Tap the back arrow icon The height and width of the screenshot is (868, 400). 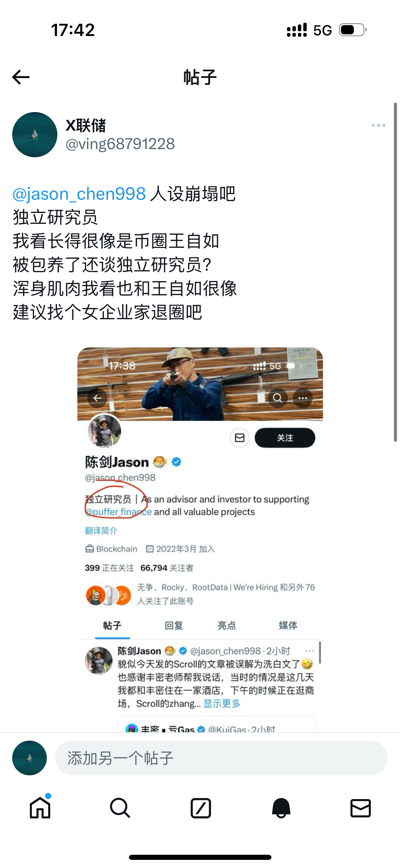(21, 77)
